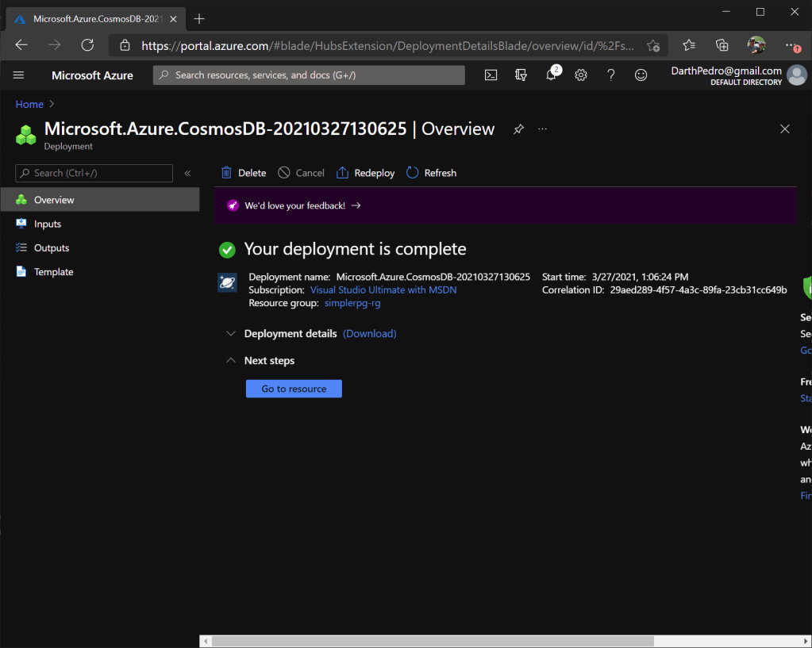Pin deployment blade to dashboard
This screenshot has width=812, height=648.
click(x=518, y=129)
